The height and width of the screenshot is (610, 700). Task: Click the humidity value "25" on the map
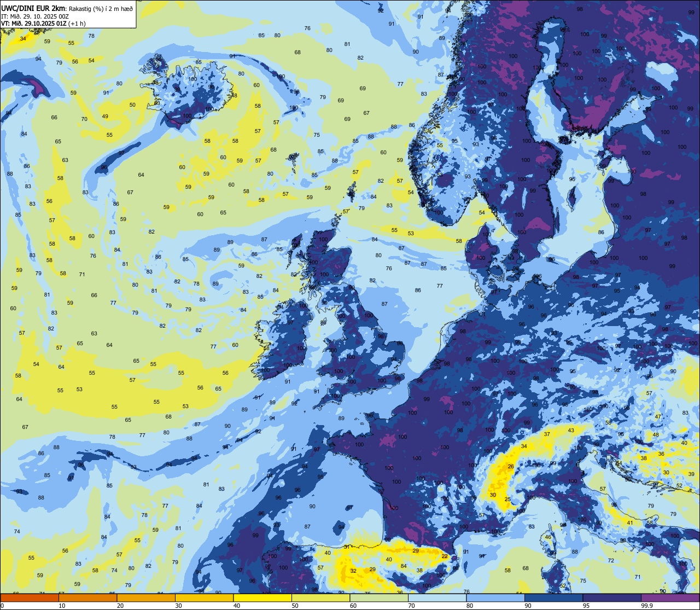point(507,499)
